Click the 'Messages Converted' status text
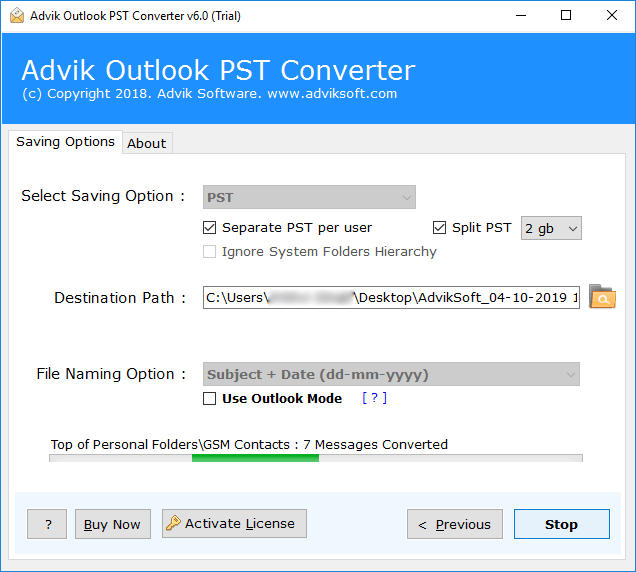The width and height of the screenshot is (636, 572). click(x=381, y=445)
